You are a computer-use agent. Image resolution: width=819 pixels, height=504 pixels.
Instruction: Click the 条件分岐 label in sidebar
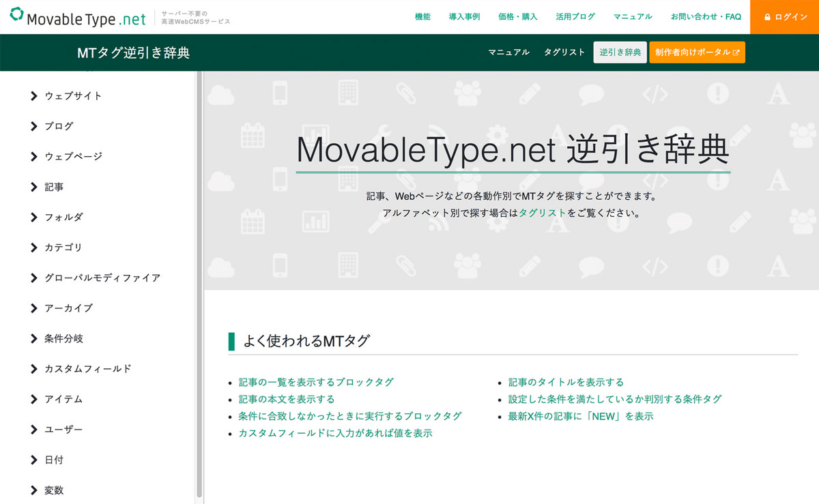63,339
